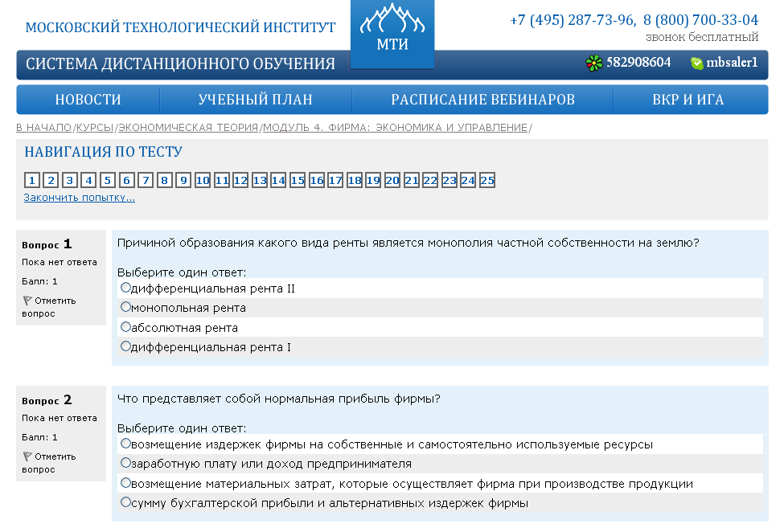The image size is (784, 532).
Task: Click "Вопрос 2" label
Action: [47, 400]
